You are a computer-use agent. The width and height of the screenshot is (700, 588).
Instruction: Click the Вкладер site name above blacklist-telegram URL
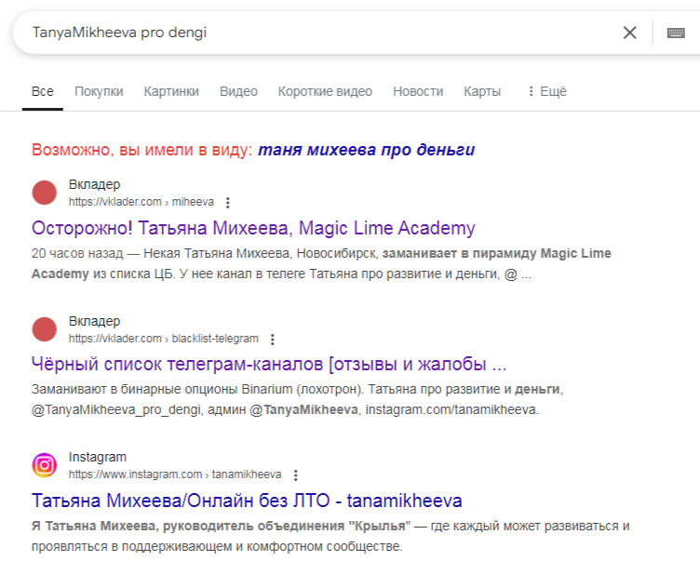coord(94,321)
